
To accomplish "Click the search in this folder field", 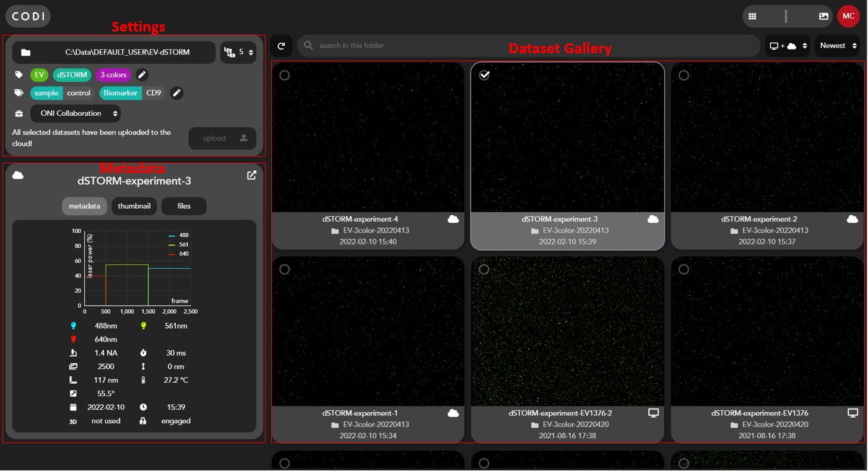I will 529,46.
